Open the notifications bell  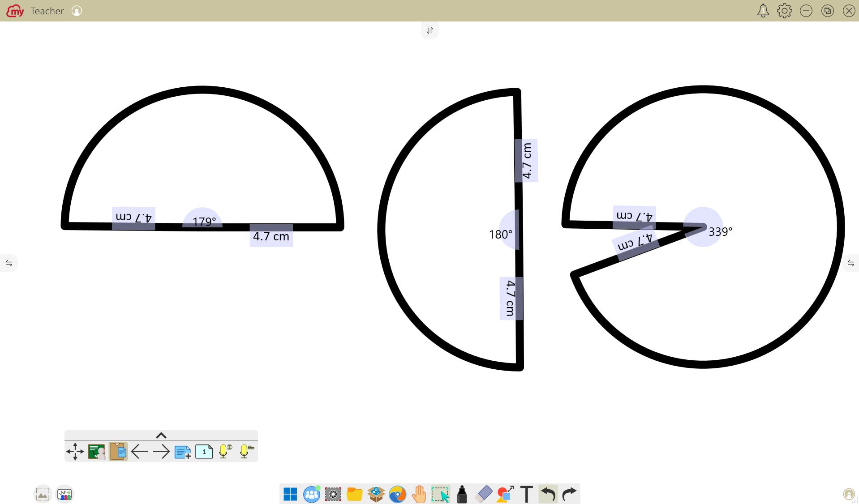pos(763,11)
